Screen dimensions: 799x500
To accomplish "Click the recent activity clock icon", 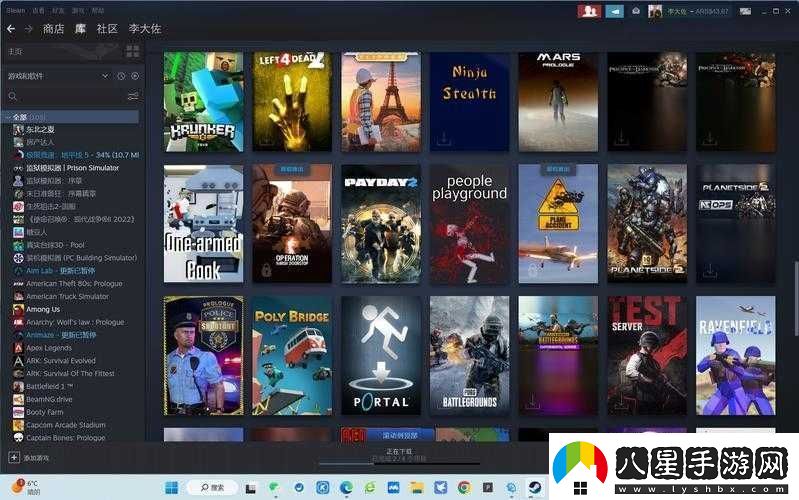I will tap(121, 76).
